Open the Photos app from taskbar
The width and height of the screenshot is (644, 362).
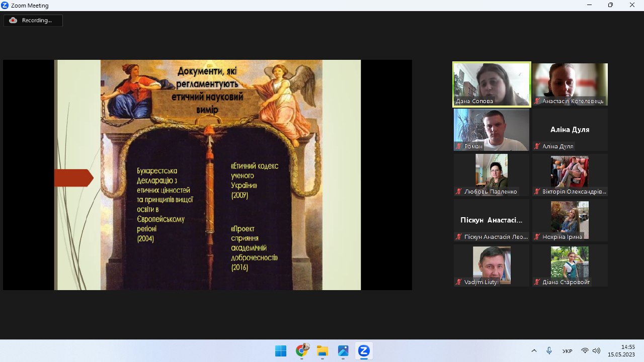tap(343, 351)
